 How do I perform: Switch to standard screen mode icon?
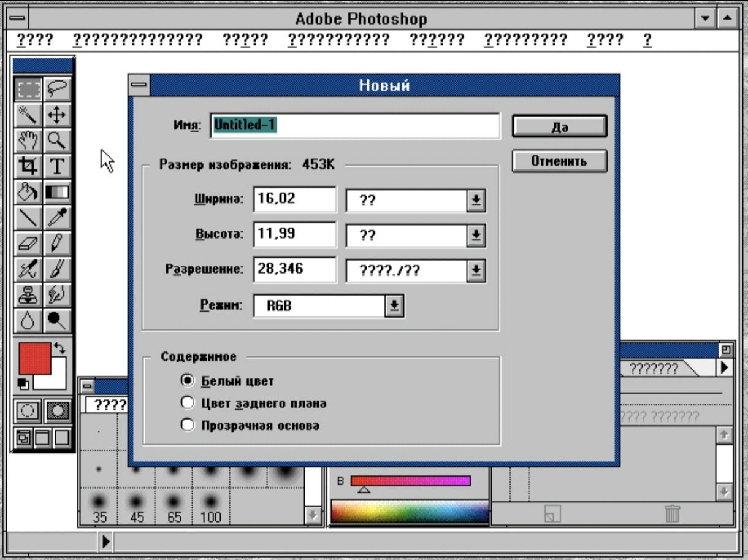click(23, 438)
